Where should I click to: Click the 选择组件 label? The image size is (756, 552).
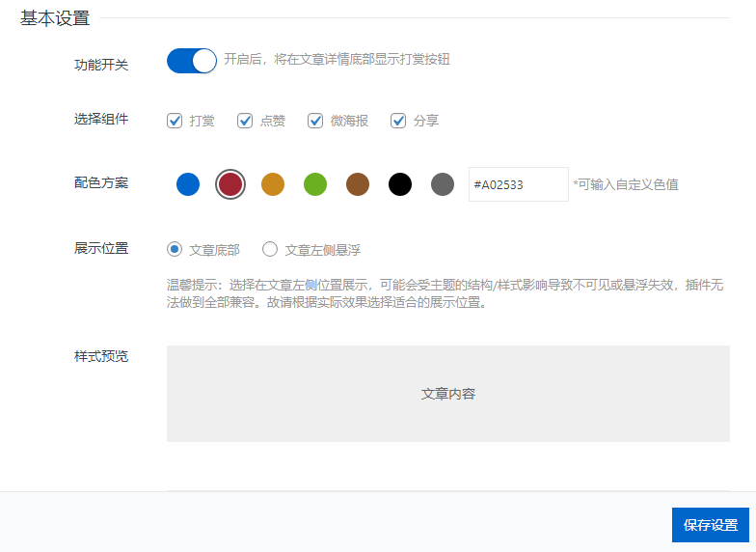(101, 120)
